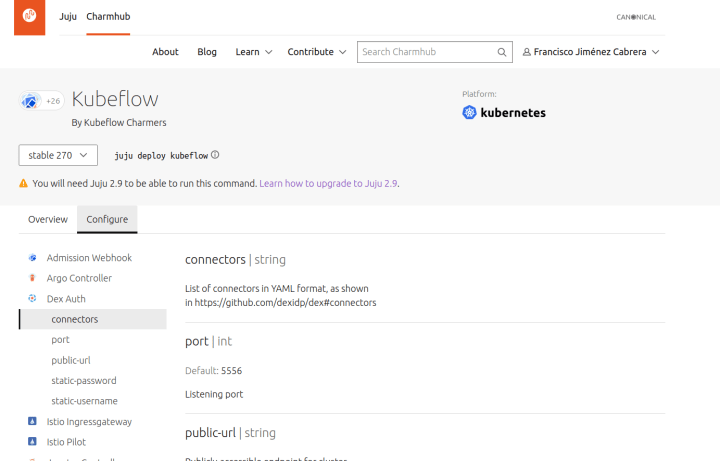Click the Admission Webhook icon
The image size is (720, 461).
32,258
